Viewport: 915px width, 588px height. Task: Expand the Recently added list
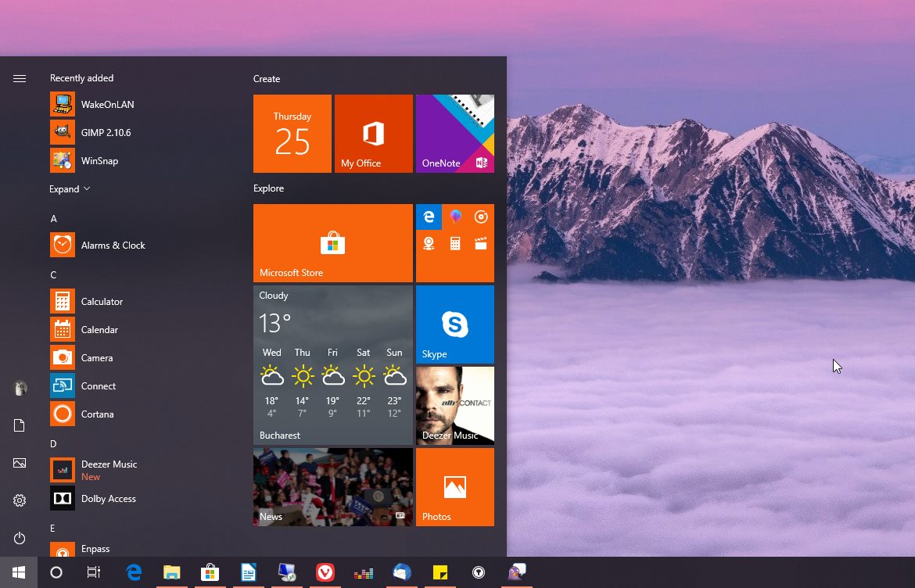coord(70,189)
